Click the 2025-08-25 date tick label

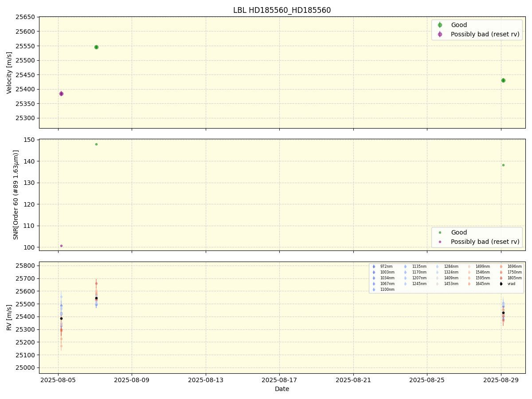tap(427, 380)
